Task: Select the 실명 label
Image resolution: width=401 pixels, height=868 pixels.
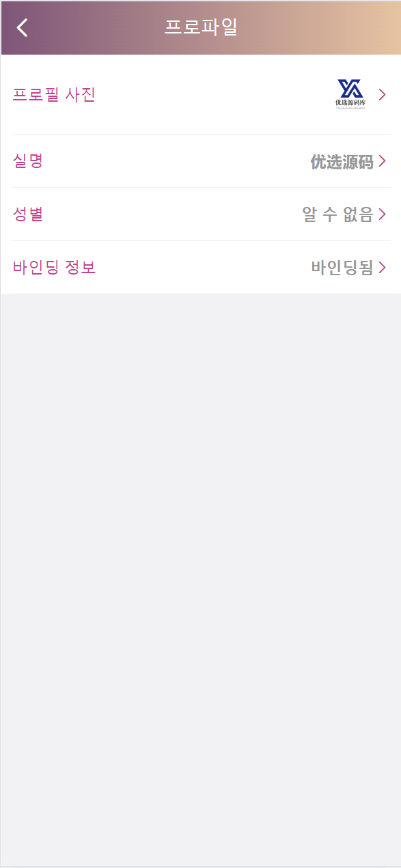Action: coord(28,161)
